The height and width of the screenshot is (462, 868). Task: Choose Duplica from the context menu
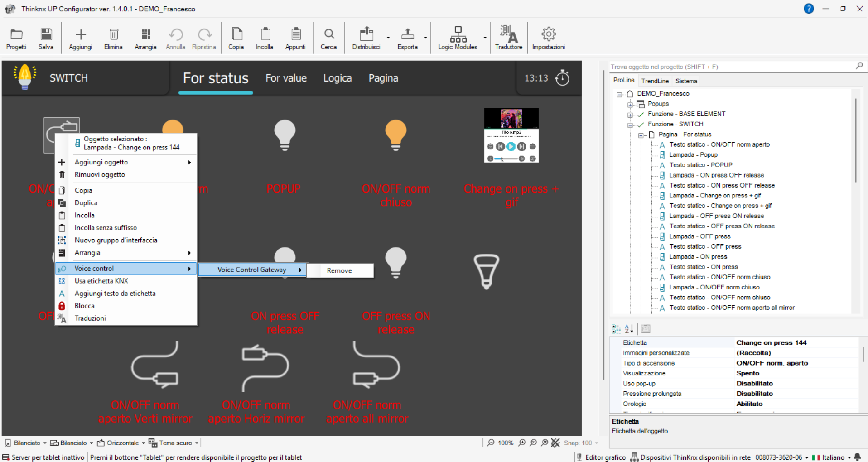86,203
